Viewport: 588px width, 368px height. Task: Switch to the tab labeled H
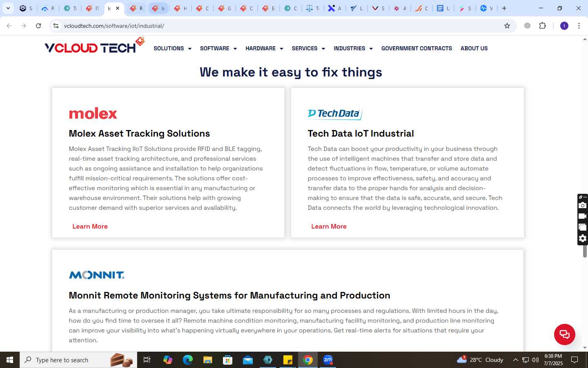[180, 8]
